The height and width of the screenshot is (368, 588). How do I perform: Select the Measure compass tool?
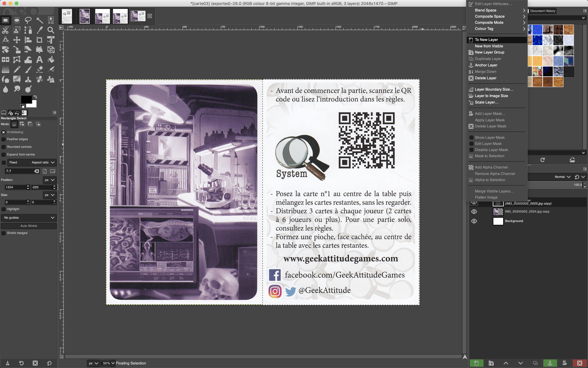pyautogui.click(x=5, y=40)
